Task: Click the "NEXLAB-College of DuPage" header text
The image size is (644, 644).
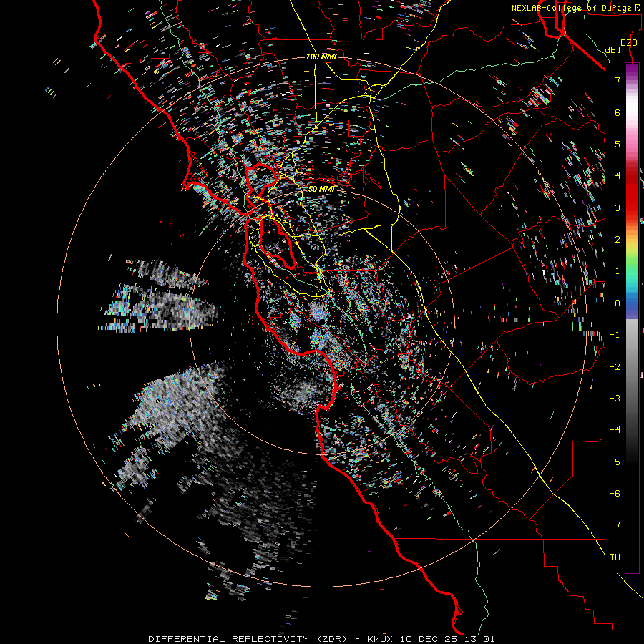Action: (571, 8)
